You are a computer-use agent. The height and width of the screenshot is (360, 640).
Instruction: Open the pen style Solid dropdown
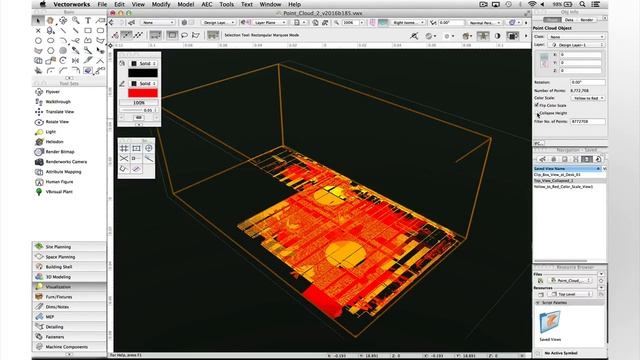[x=143, y=83]
